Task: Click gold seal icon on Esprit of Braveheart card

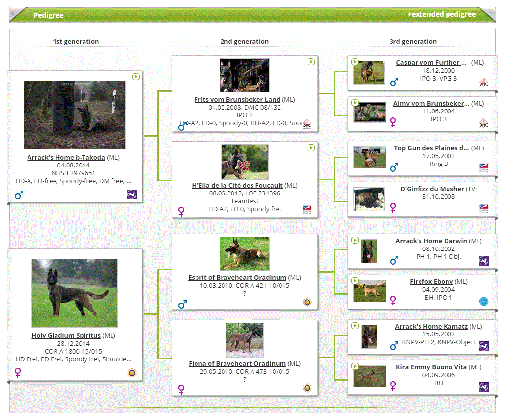Action: coord(307,302)
